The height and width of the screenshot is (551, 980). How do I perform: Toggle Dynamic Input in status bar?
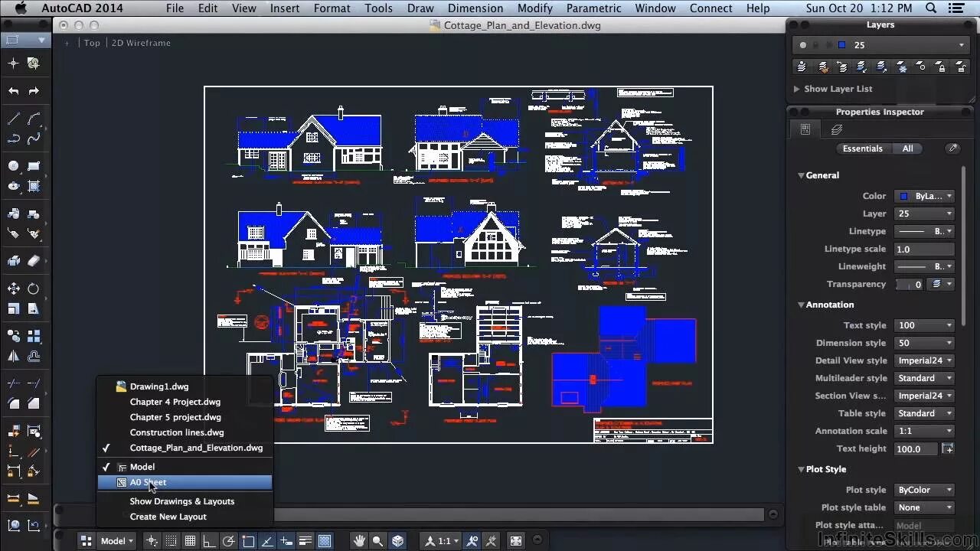(286, 541)
